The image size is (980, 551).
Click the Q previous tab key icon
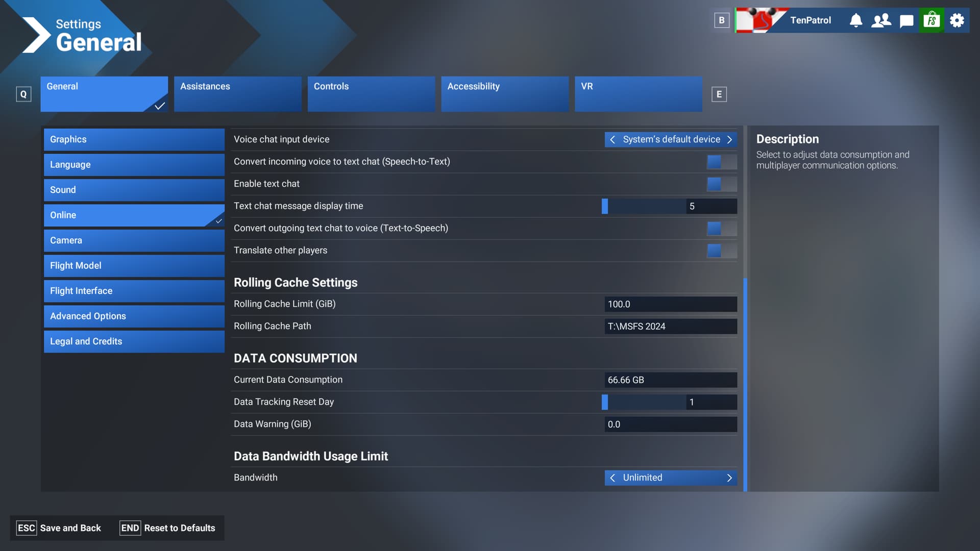pyautogui.click(x=23, y=94)
